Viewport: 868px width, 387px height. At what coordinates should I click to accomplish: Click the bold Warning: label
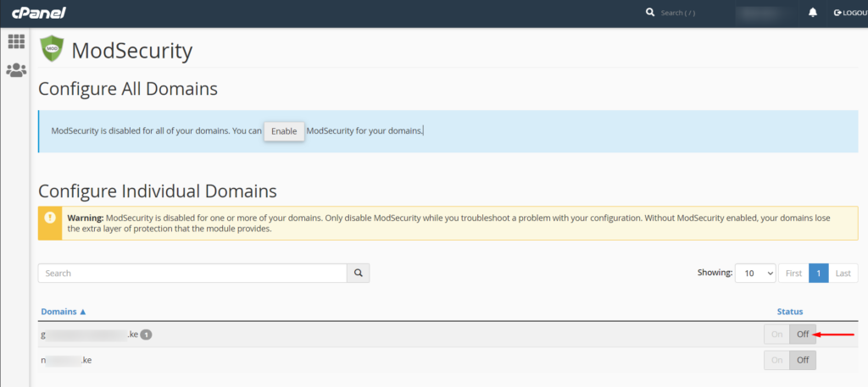point(86,218)
